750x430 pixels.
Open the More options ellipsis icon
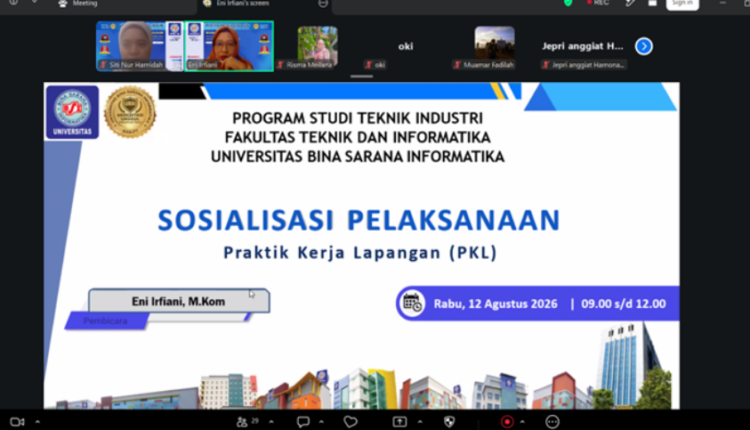(x=552, y=422)
